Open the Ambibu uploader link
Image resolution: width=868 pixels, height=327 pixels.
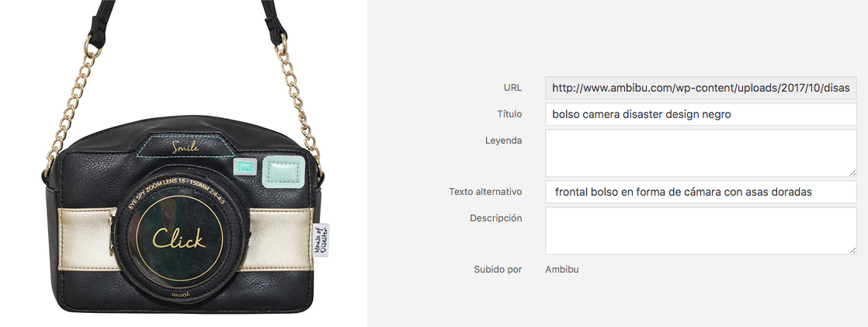(x=562, y=270)
